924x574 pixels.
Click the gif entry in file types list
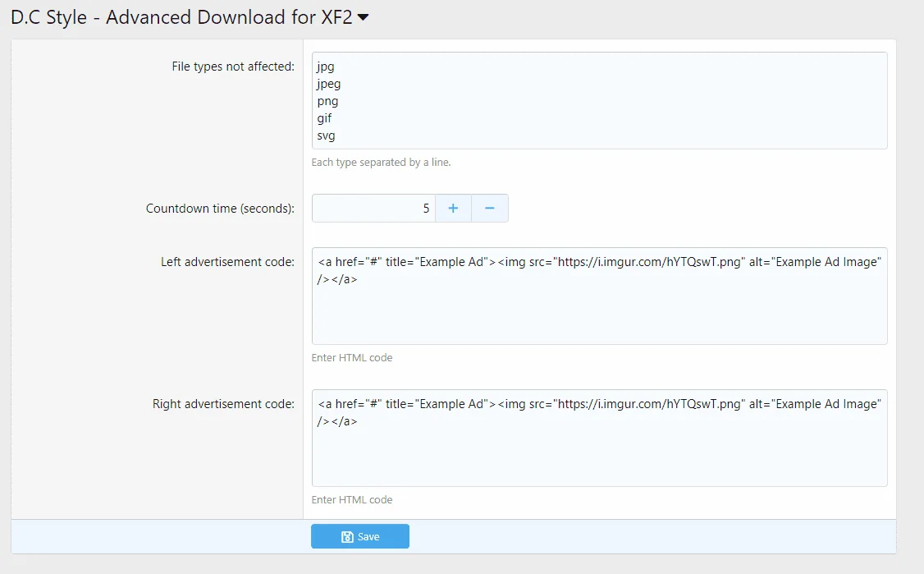pos(323,118)
